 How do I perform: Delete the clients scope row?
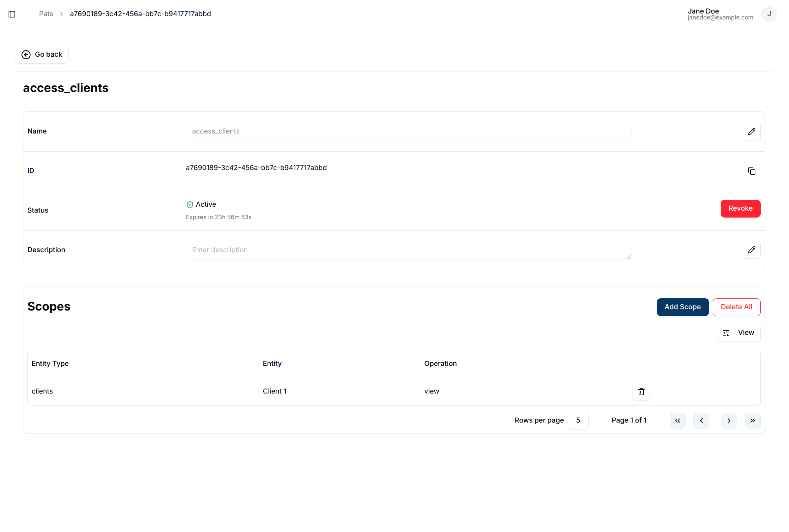tap(641, 391)
